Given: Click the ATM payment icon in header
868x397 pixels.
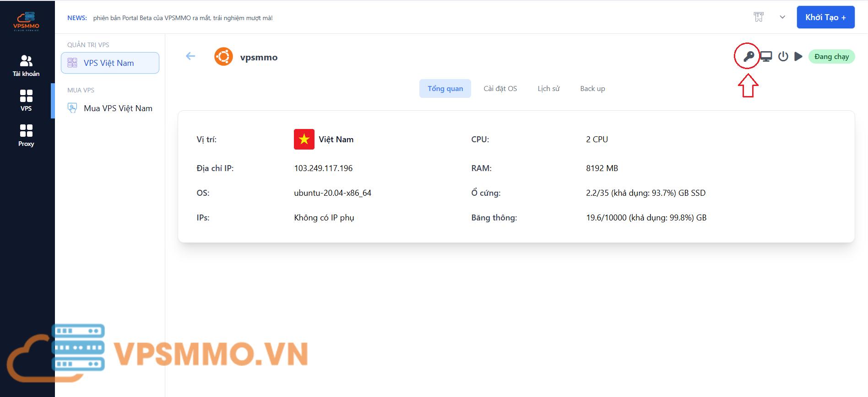Looking at the screenshot, I should click(x=759, y=17).
